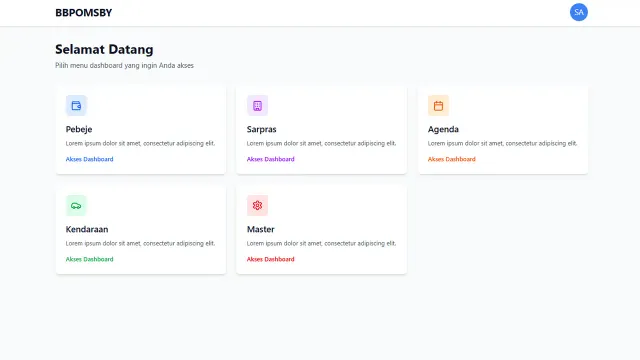Select the Pebeje card title
Screen dimensions: 640x360
(x=79, y=129)
